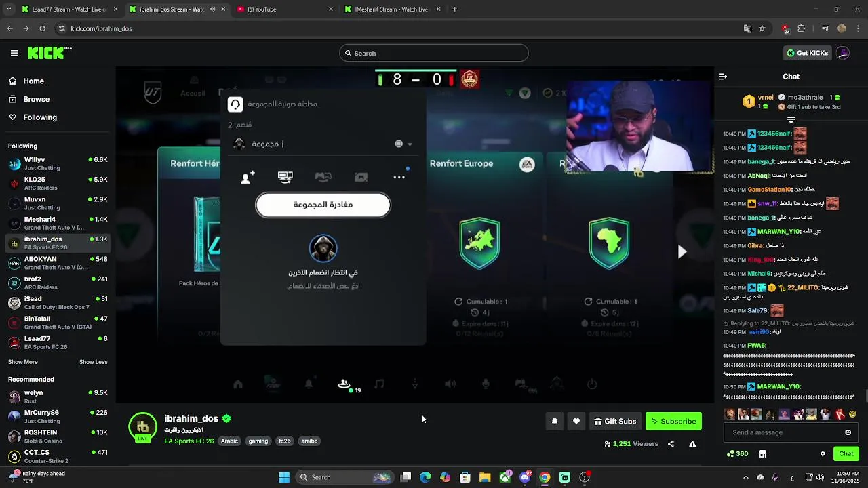Click Show More under Following

pyautogui.click(x=23, y=362)
